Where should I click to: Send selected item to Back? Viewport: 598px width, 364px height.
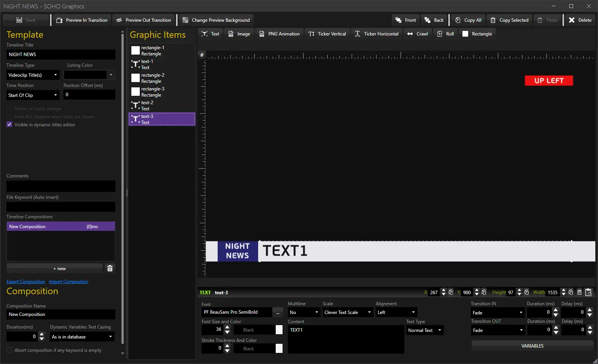tap(434, 20)
